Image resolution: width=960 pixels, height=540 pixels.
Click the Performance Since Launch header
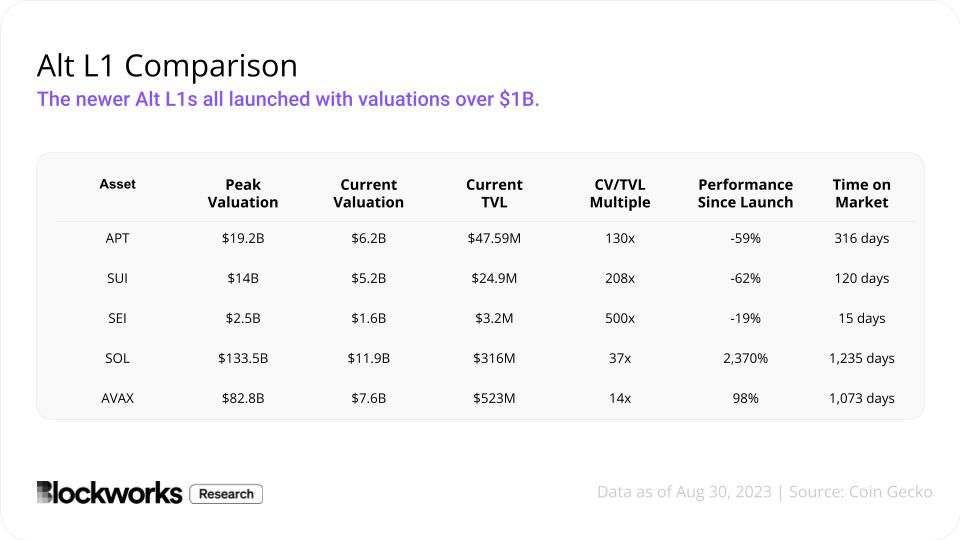click(x=745, y=193)
